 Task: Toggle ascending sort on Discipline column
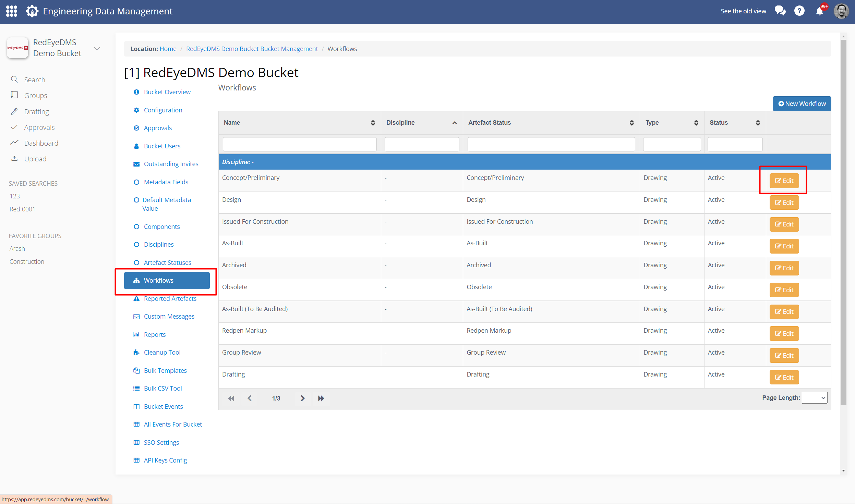[454, 123]
